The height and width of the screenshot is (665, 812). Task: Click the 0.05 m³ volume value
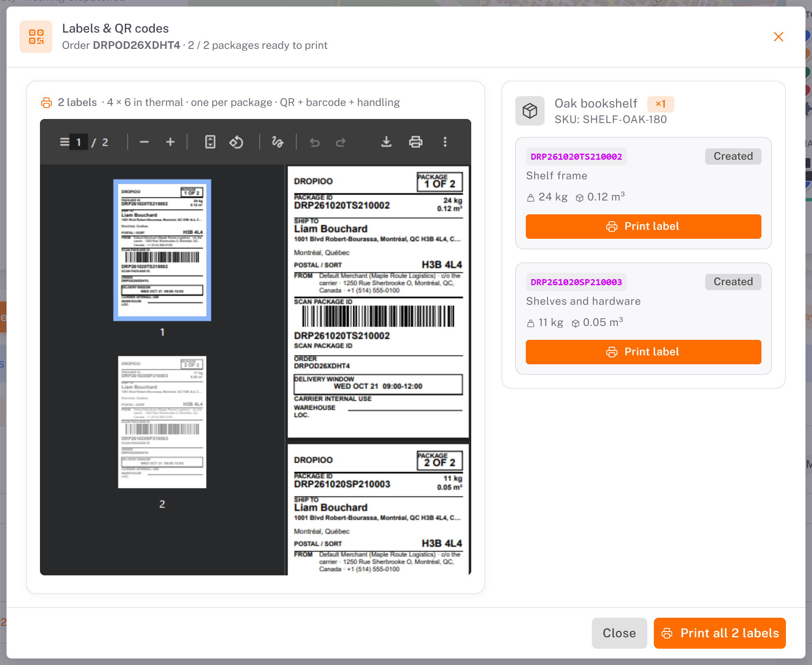click(x=603, y=323)
